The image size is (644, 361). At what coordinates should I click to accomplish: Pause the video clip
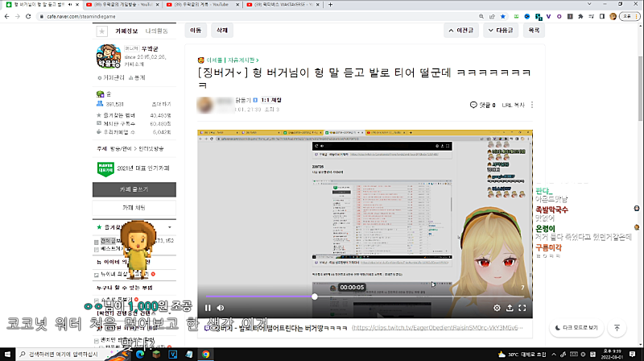[x=208, y=308]
